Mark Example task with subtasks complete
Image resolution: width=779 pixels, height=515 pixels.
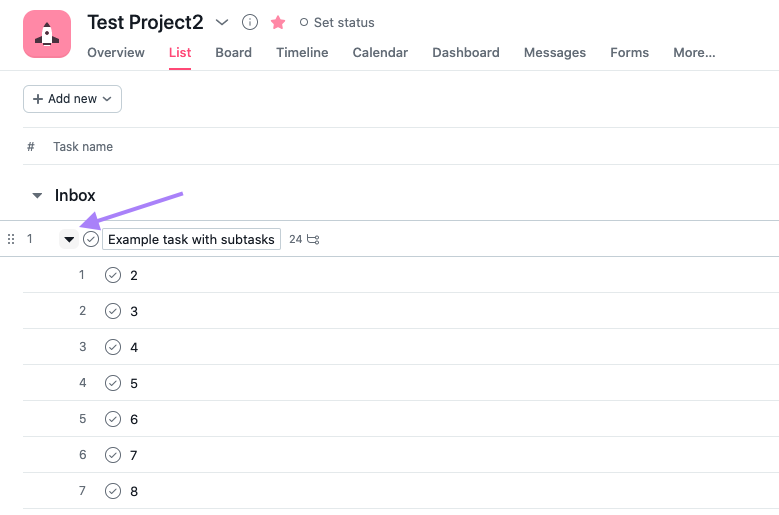(91, 239)
